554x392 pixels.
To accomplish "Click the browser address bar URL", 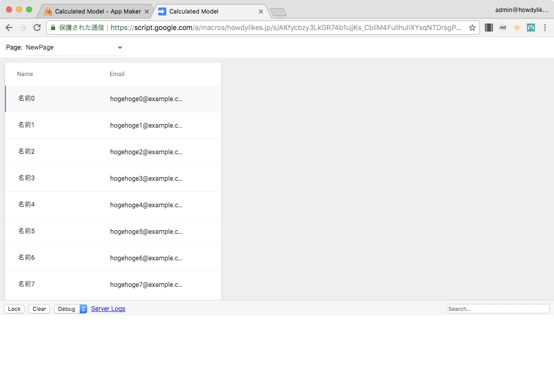I will click(x=286, y=28).
